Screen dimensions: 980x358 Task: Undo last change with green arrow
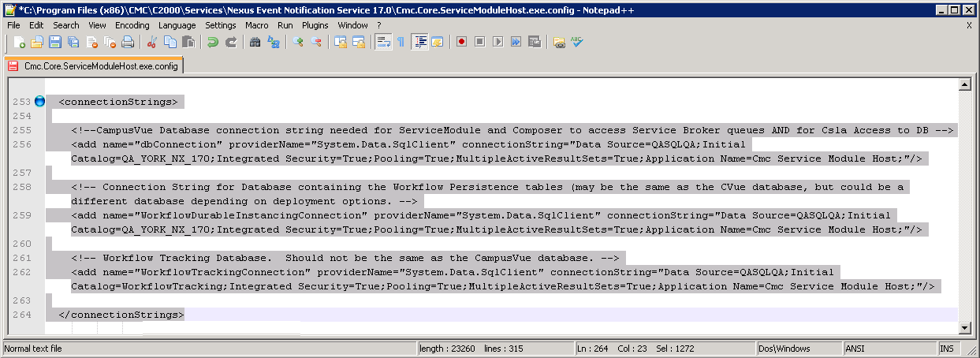point(212,42)
